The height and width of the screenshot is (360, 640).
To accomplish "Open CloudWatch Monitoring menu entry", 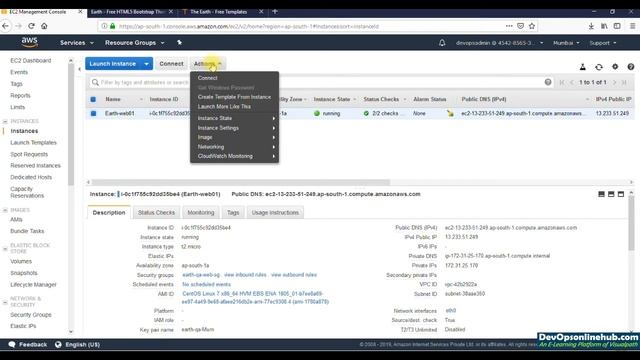I will pos(235,156).
